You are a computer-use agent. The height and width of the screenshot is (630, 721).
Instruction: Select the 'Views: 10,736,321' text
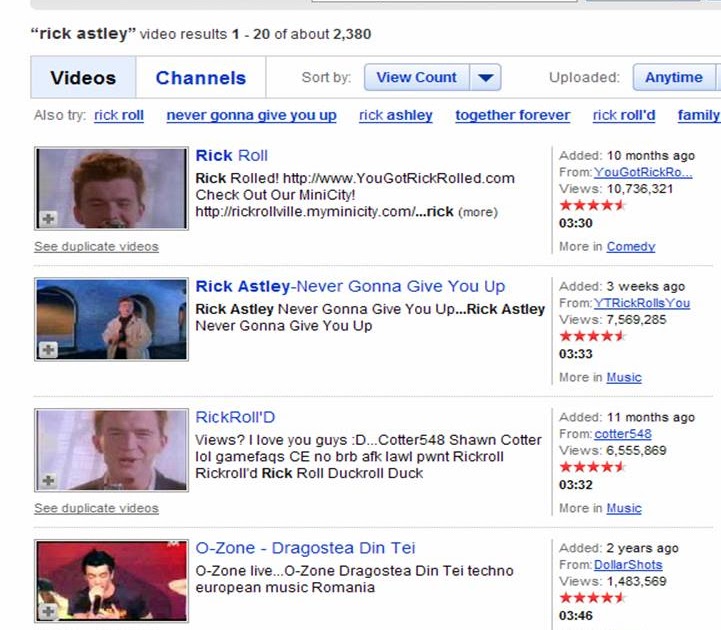click(x=616, y=189)
